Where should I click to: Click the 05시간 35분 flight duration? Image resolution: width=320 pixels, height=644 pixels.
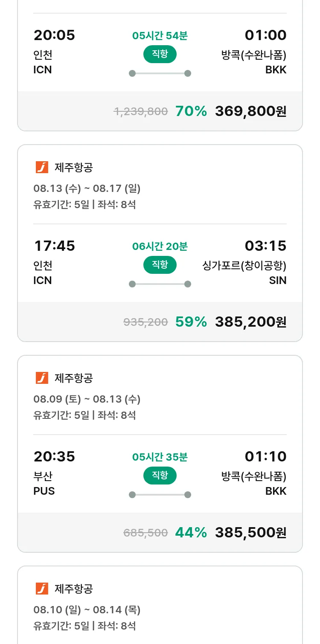click(x=160, y=457)
